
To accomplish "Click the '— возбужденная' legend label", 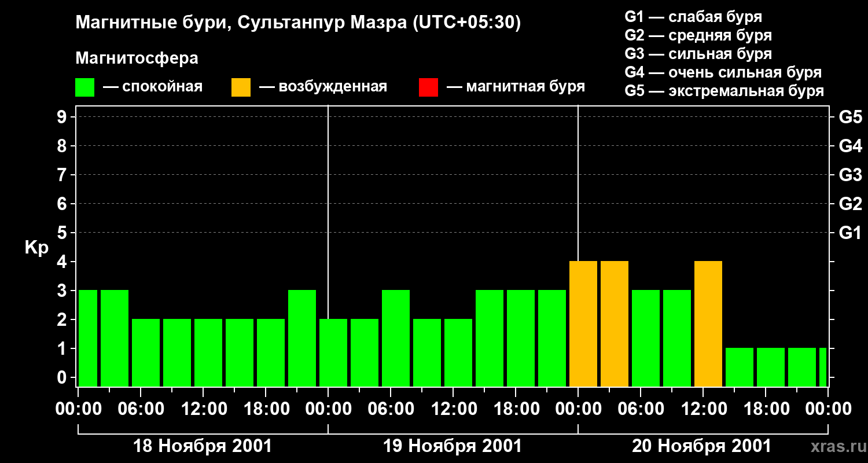I will click(323, 87).
